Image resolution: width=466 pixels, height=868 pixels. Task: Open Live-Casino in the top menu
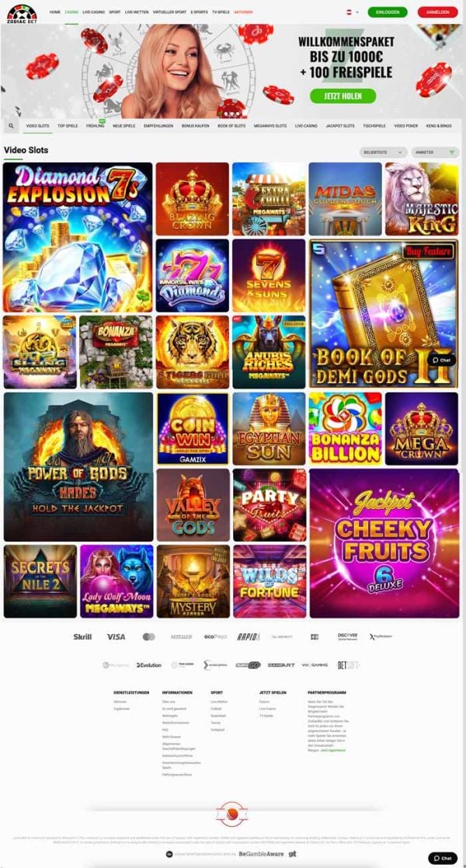[x=93, y=12]
